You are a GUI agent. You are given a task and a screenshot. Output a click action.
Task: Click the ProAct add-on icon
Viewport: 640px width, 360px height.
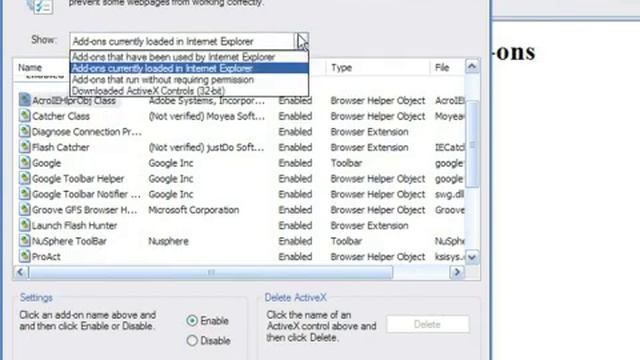coord(24,256)
